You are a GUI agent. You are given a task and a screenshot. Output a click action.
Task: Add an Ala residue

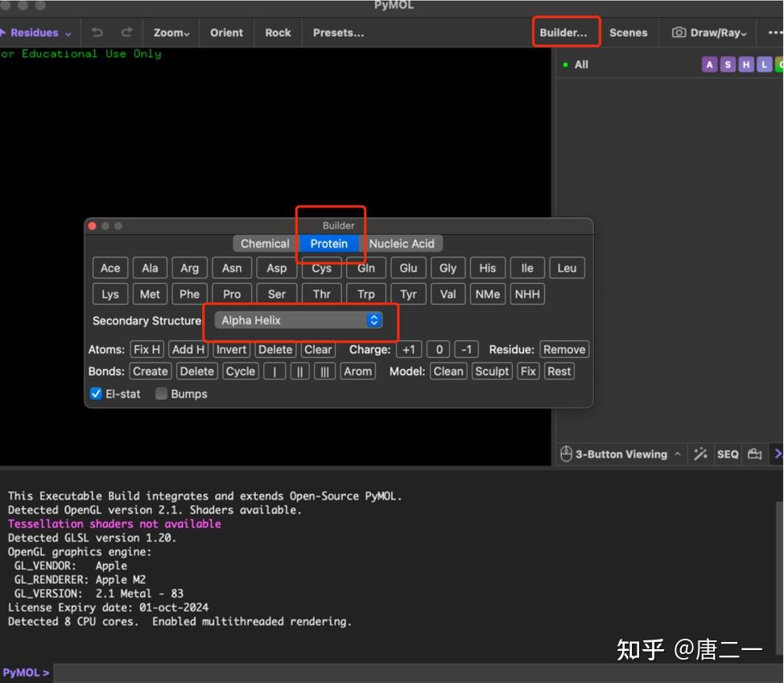coord(150,269)
